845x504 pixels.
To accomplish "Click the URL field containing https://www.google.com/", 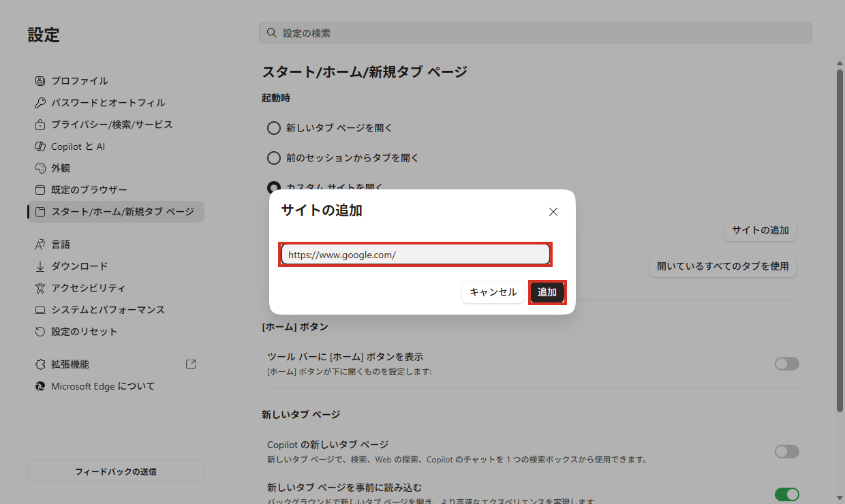I will point(416,255).
